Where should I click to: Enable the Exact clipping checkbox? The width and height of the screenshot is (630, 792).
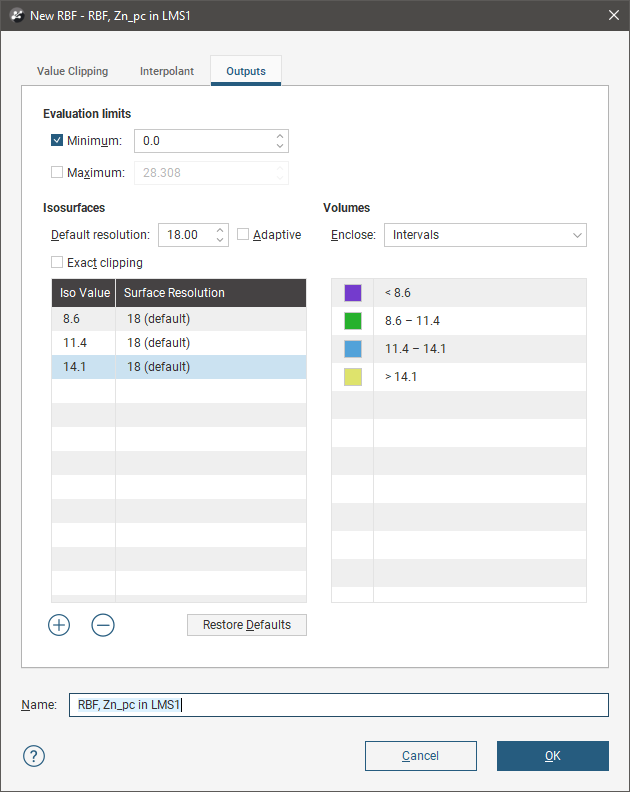click(57, 262)
